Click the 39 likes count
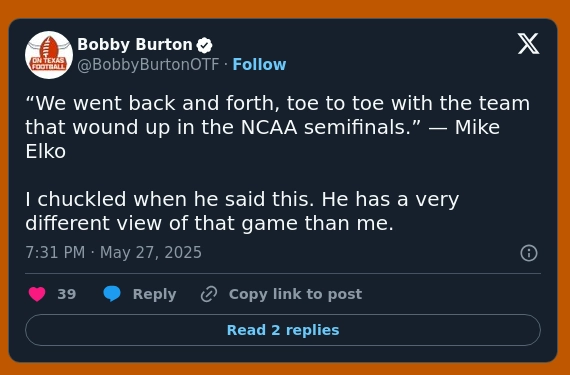Screen dimensions: 570x375 (x=67, y=294)
